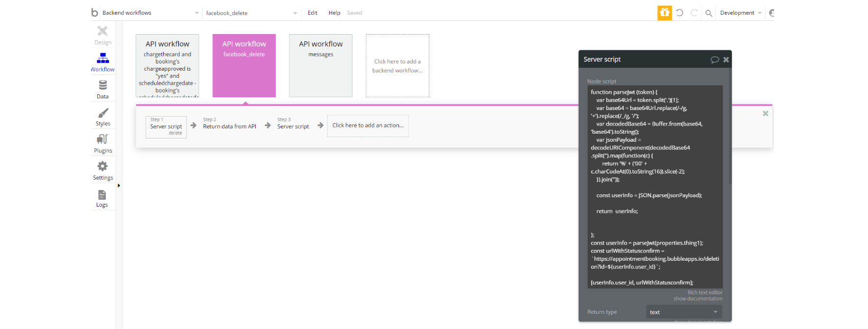Open the Plugins section icon
868x329 pixels.
(x=102, y=139)
